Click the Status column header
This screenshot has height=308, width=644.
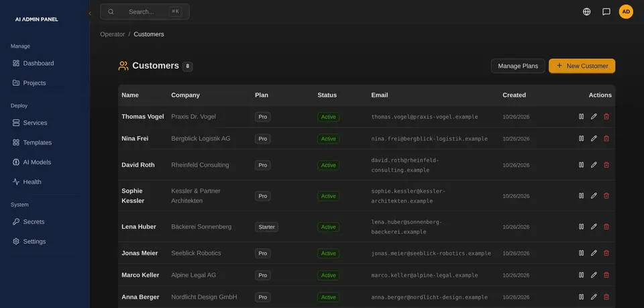click(x=327, y=95)
